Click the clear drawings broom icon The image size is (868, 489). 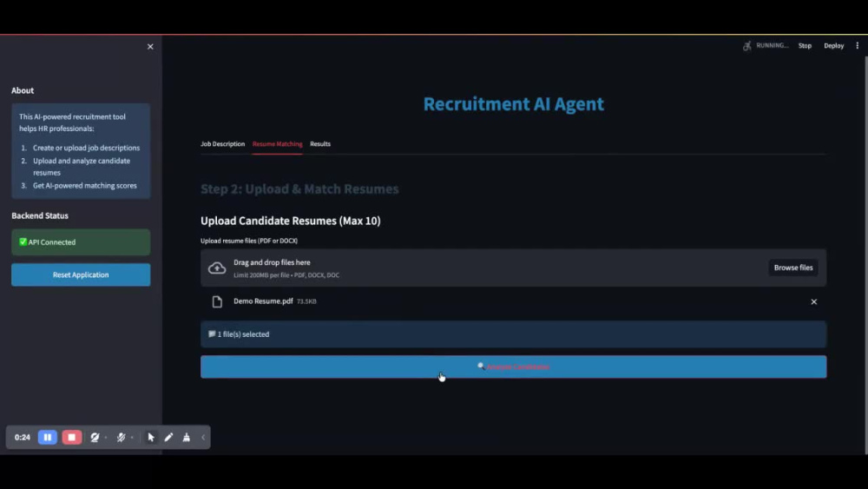click(x=187, y=437)
